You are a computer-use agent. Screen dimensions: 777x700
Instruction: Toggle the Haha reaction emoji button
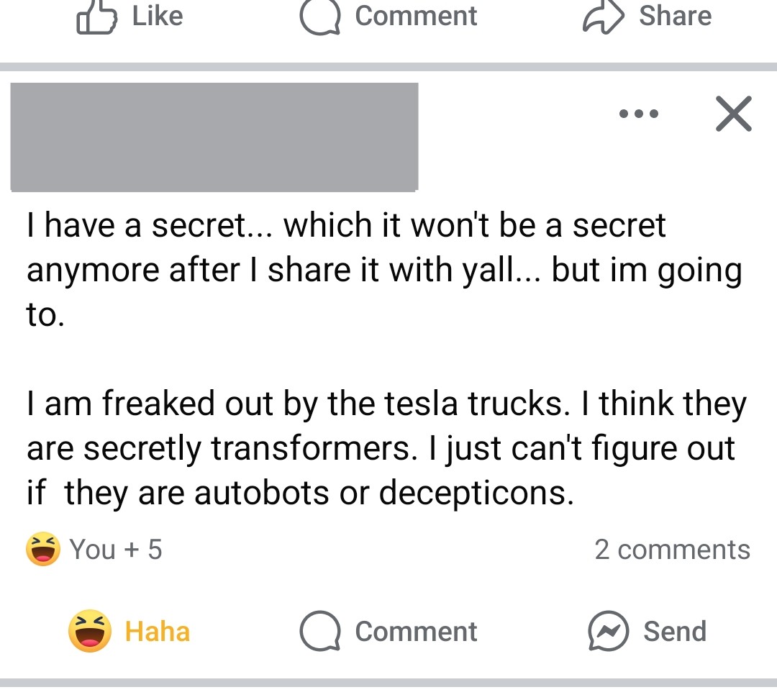[90, 631]
